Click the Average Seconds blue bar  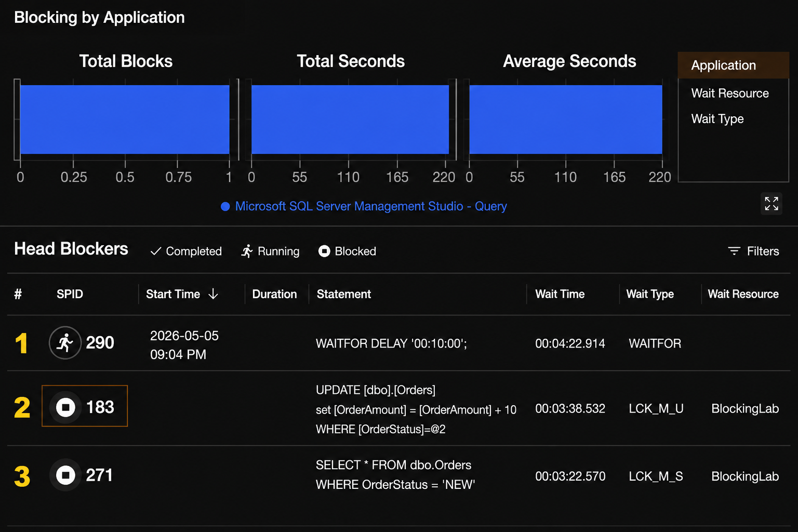coord(566,119)
